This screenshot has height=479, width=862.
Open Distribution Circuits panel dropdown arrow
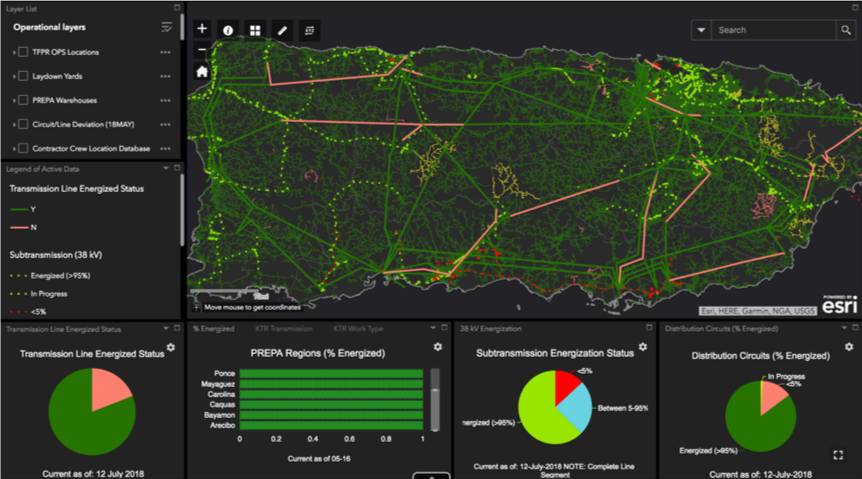(x=844, y=328)
